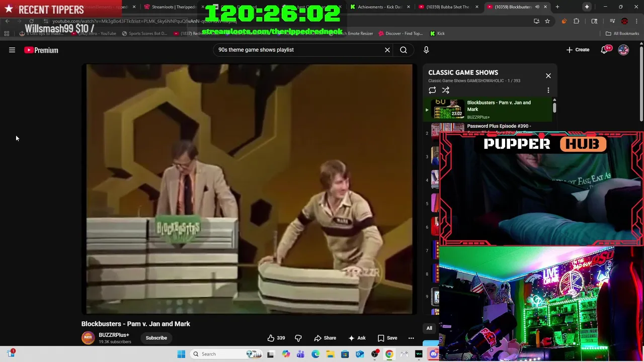Viewport: 644px width, 362px height.
Task: Click the page's vertical scrollbar
Action: pyautogui.click(x=641, y=83)
